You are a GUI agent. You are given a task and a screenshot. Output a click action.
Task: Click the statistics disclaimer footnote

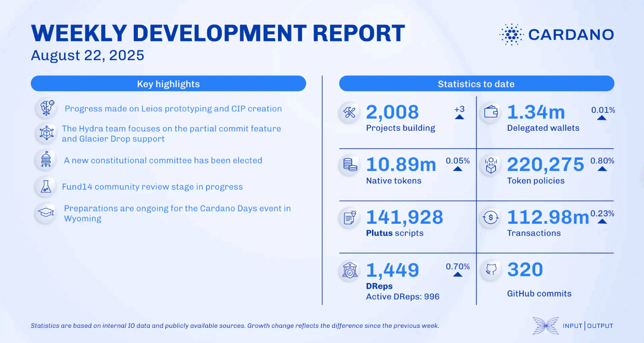pos(235,326)
